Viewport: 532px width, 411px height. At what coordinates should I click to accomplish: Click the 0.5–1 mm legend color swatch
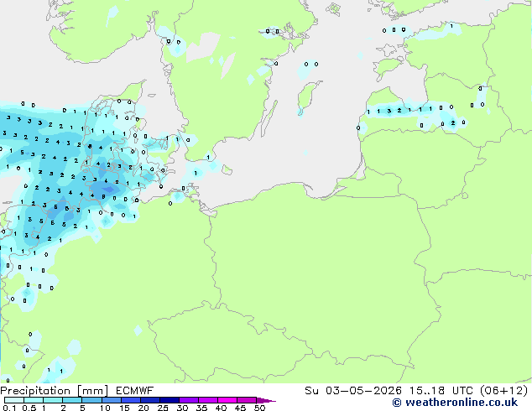[x=34, y=400]
